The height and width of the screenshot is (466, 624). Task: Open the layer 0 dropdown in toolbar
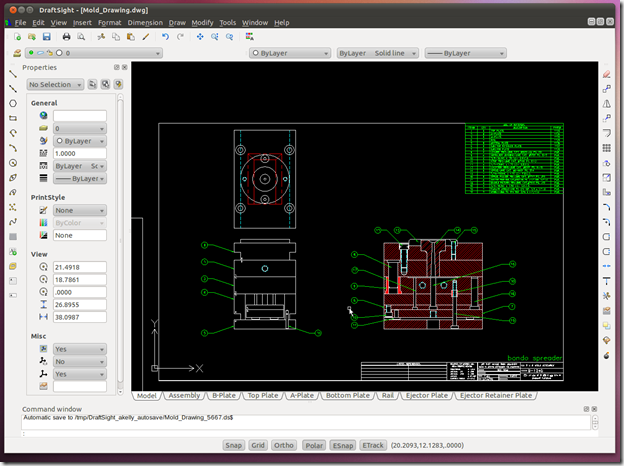(x=94, y=53)
